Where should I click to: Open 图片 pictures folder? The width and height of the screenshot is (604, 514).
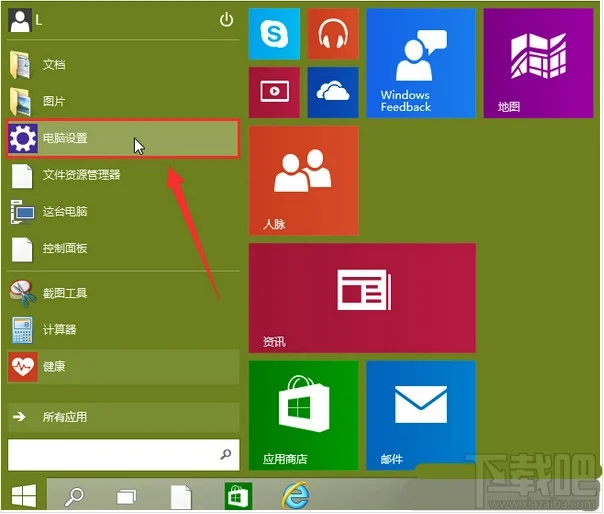(x=123, y=101)
